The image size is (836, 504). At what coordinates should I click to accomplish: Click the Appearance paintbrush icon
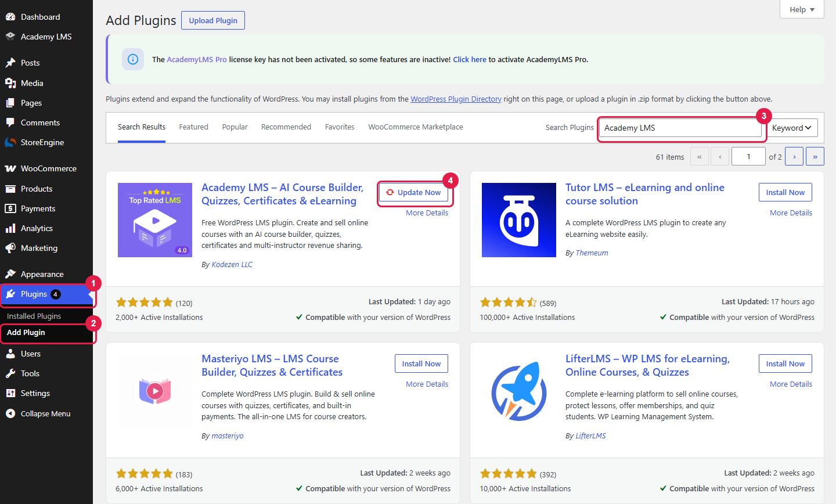[10, 274]
